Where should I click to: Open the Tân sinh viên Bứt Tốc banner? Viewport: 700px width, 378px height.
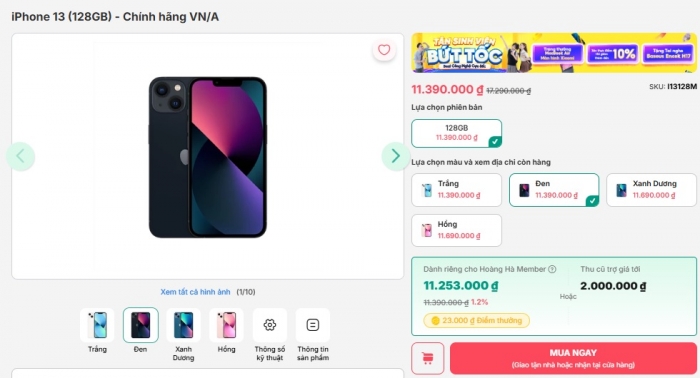tap(554, 53)
